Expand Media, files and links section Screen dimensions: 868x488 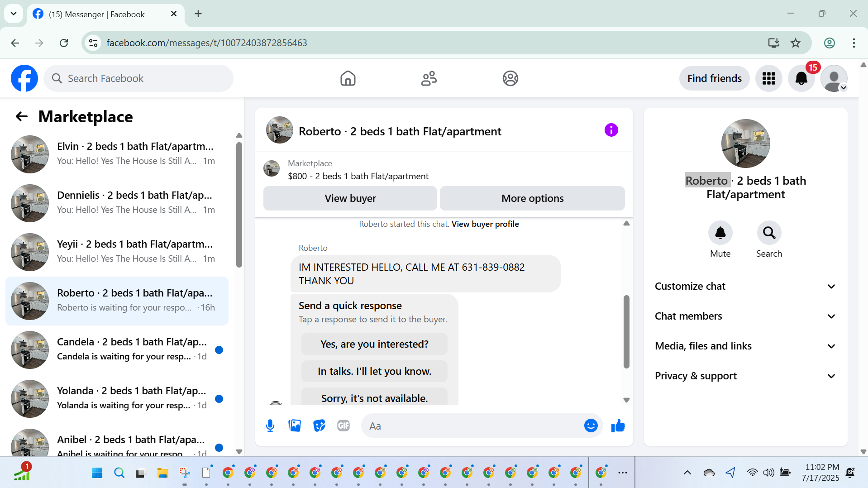tap(745, 346)
